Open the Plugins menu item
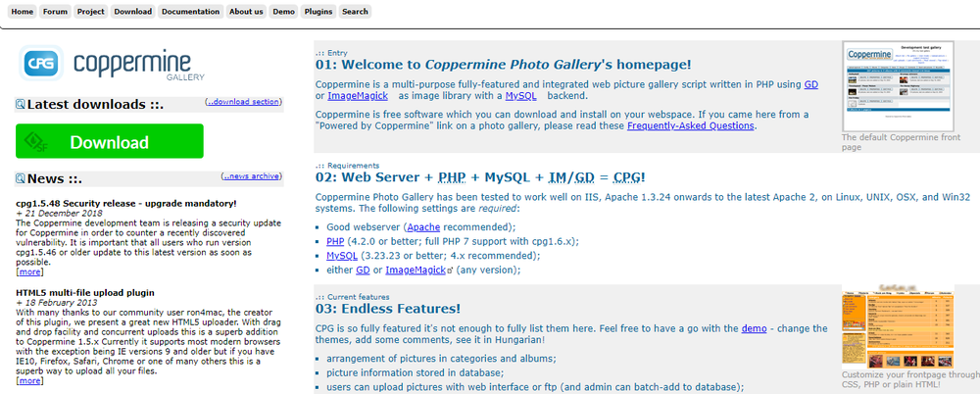The image size is (980, 394). (x=318, y=11)
